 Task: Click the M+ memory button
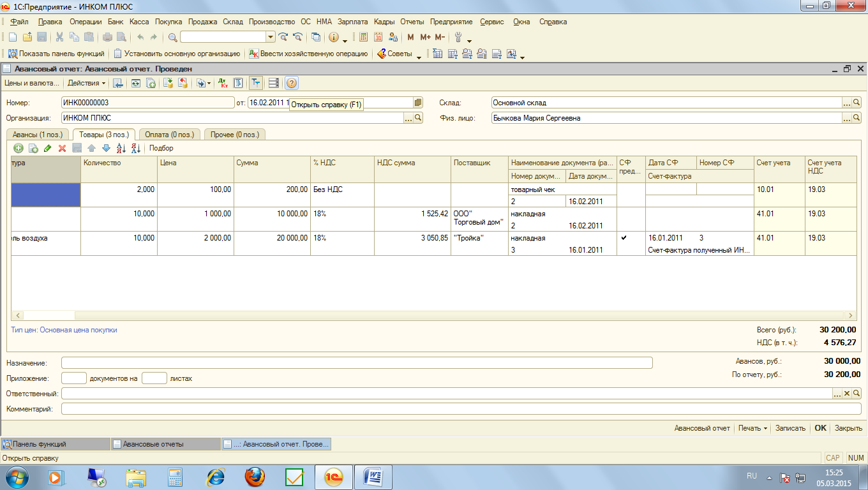[x=425, y=37]
